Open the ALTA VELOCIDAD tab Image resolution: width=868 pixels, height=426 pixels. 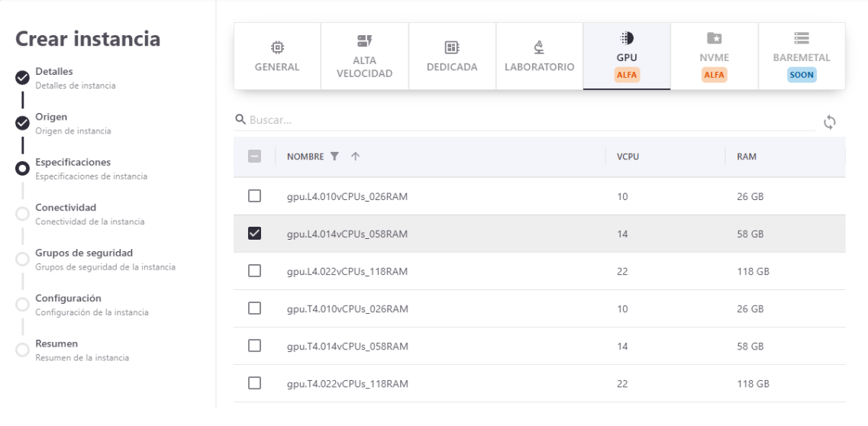click(x=364, y=56)
